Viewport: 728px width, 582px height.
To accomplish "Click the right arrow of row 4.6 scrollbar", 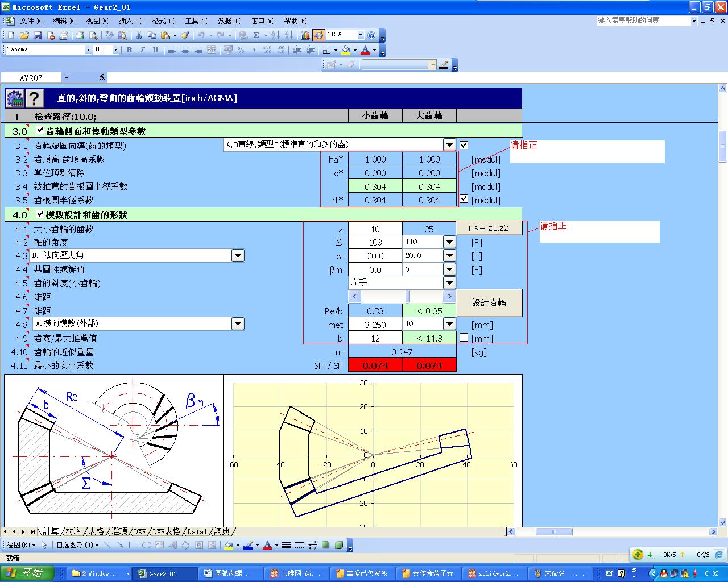I will tap(449, 296).
